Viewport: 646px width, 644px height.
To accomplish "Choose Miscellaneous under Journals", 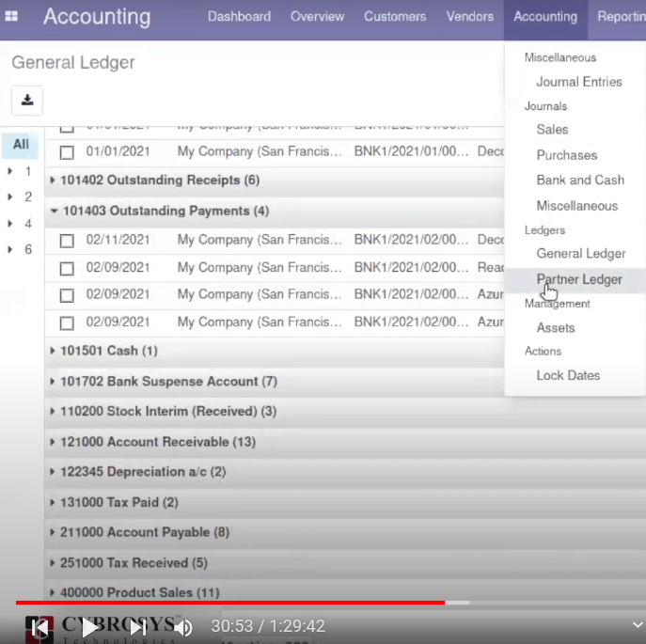I will tap(576, 206).
